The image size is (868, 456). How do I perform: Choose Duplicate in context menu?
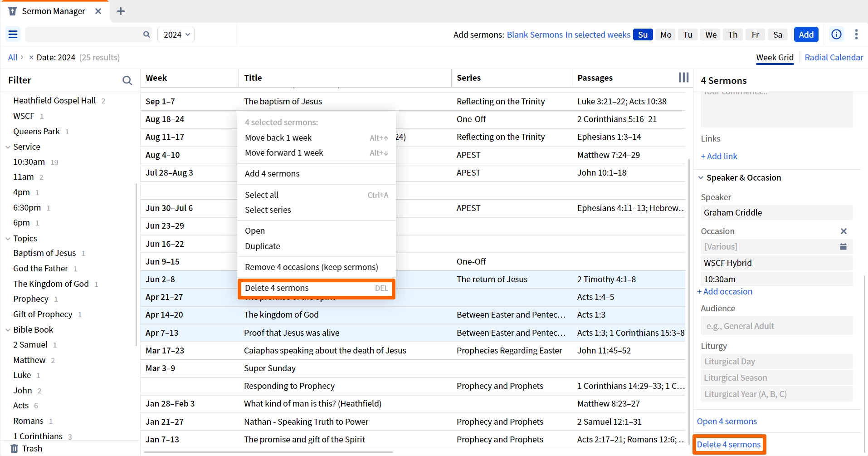(317, 246)
